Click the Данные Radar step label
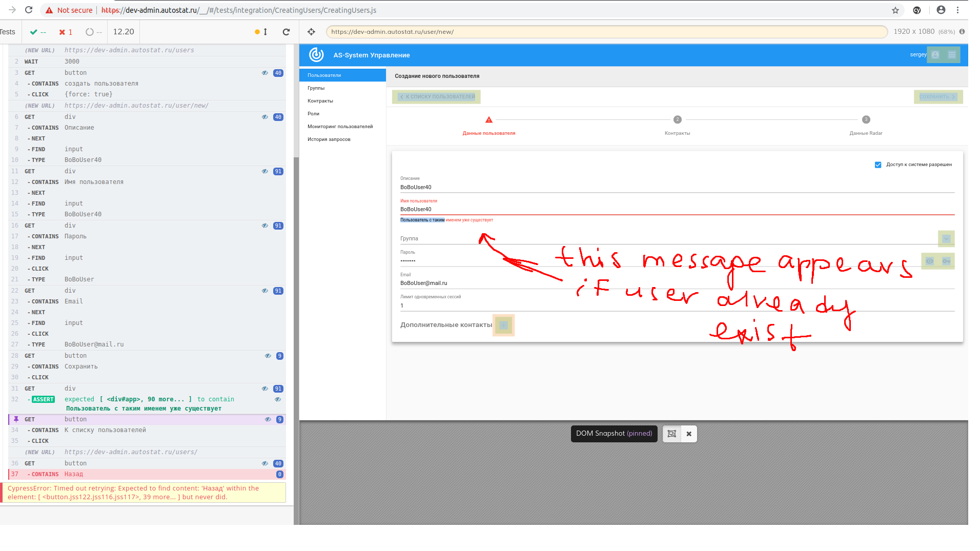980x551 pixels. [866, 133]
